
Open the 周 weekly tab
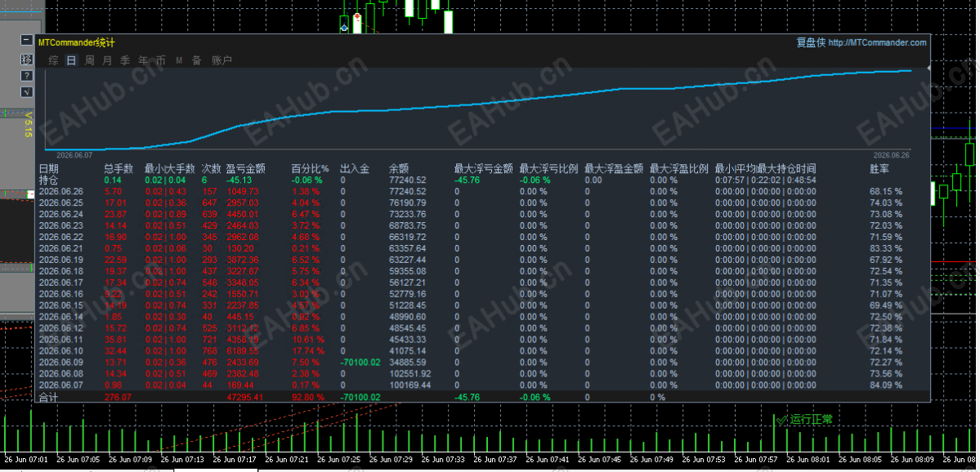click(x=90, y=60)
